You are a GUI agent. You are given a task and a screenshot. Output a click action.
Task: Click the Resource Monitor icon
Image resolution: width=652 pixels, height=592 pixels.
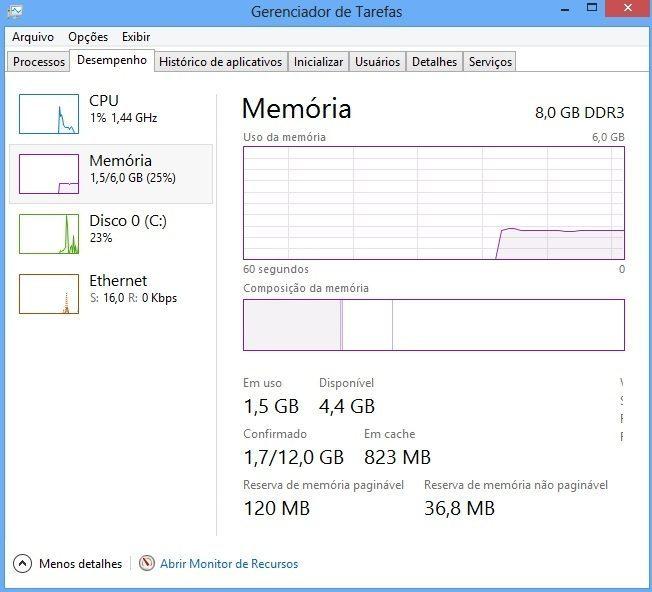click(147, 563)
